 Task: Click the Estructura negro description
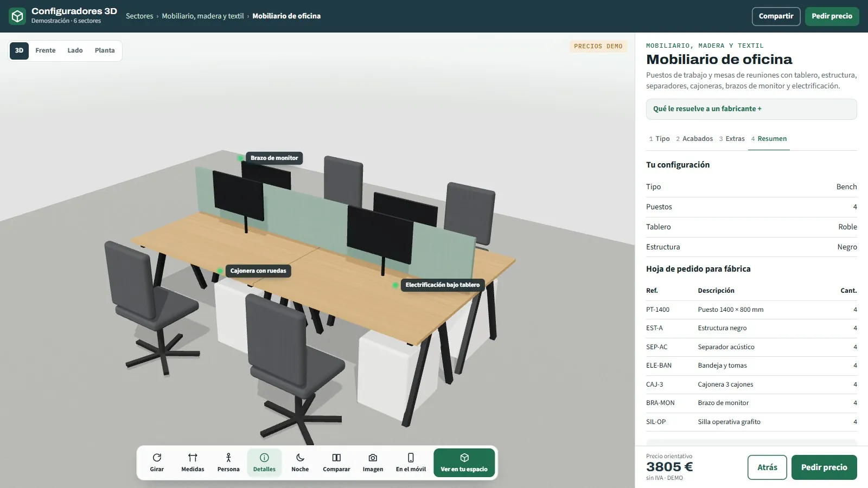point(722,328)
